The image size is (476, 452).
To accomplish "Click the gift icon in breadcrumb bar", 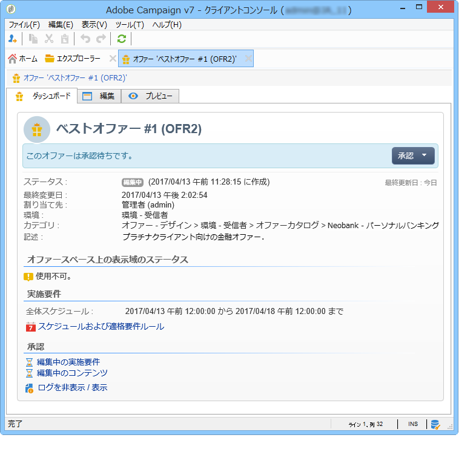I will tap(16, 78).
